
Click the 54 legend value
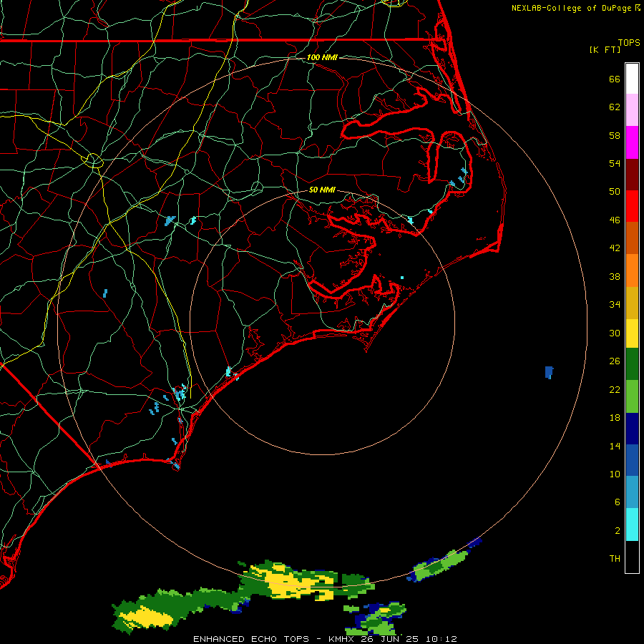click(x=615, y=163)
